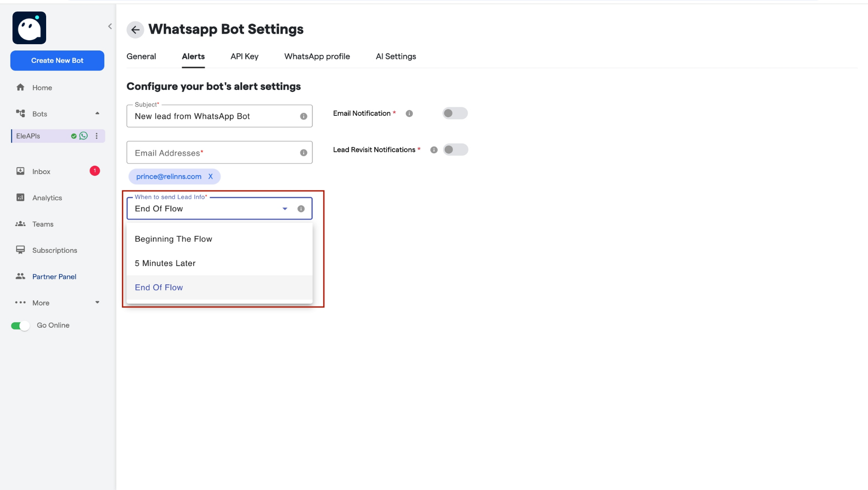This screenshot has height=490, width=868.
Task: Remove prince@relinns.com with the X
Action: (211, 176)
